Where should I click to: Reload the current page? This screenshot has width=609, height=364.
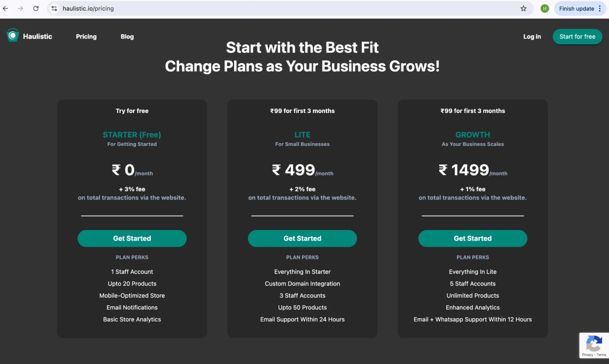36,9
